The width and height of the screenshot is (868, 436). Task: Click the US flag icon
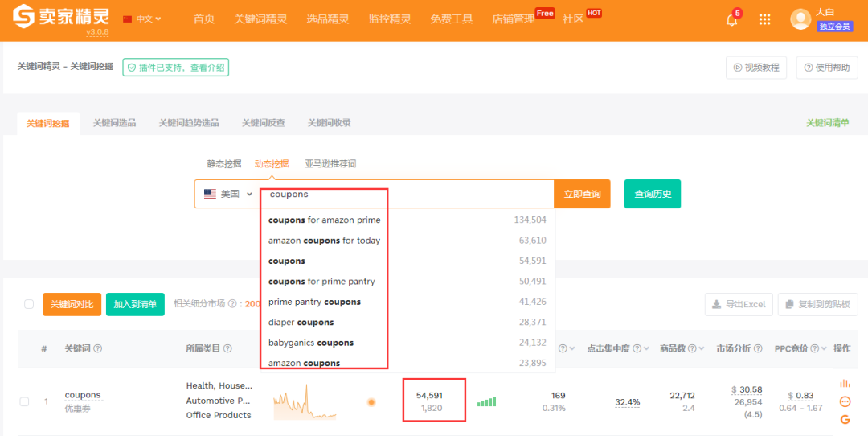tap(210, 194)
